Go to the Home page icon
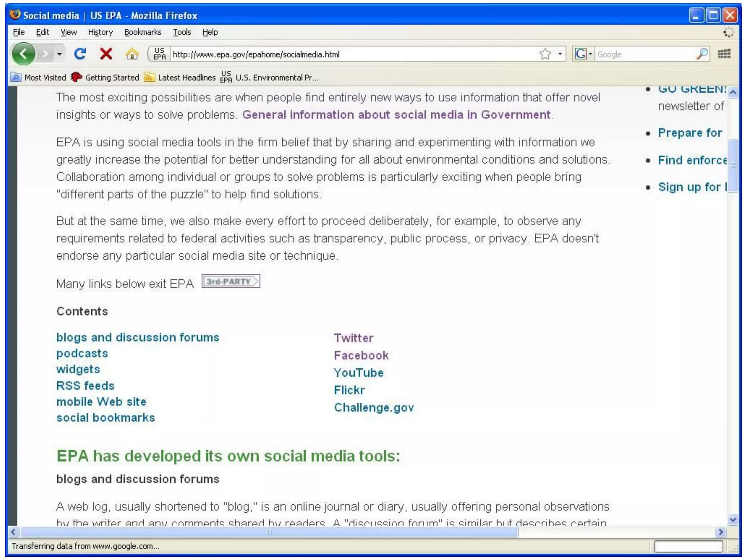Viewport: 747px width, 560px height. pyautogui.click(x=132, y=54)
